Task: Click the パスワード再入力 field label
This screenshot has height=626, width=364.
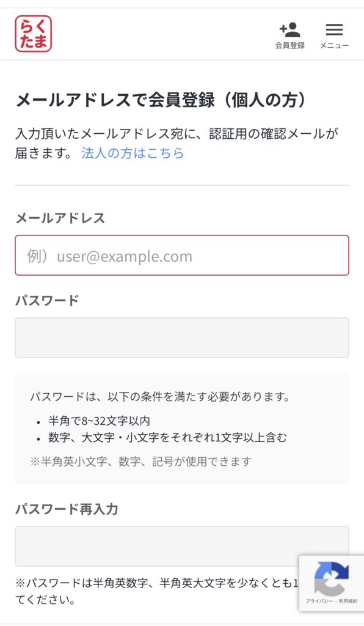Action: pos(67,509)
